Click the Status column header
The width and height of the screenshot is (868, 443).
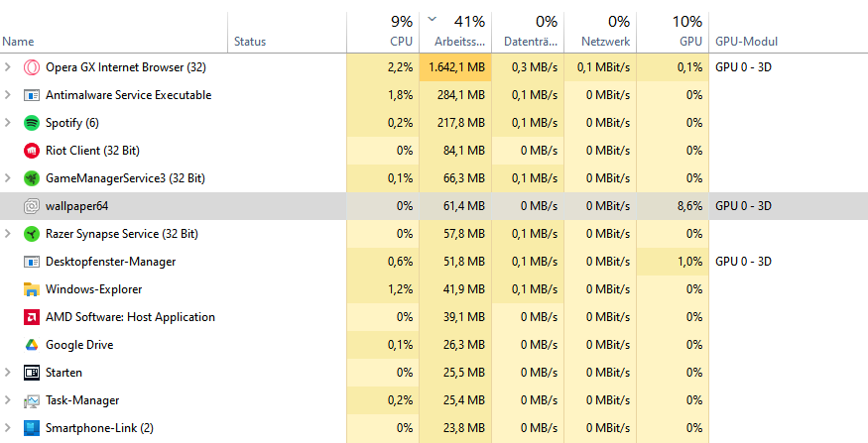pyautogui.click(x=250, y=42)
